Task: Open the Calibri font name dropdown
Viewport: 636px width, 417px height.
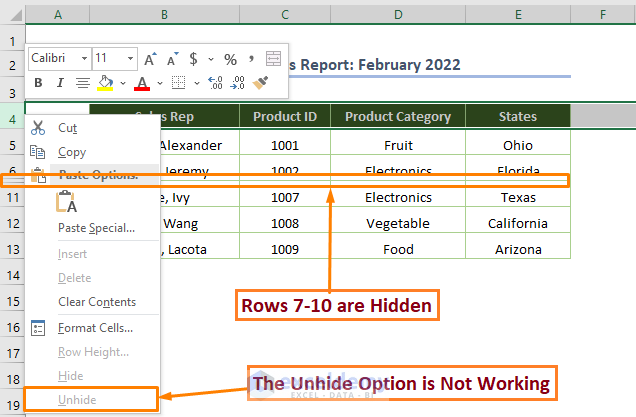Action: click(x=84, y=58)
